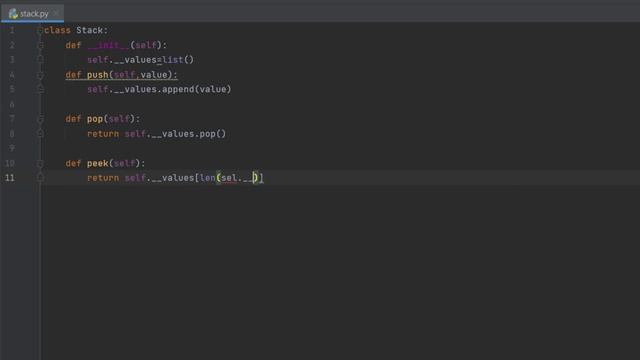The image size is (640, 360).
Task: Click the '__init__' method name
Action: tap(108, 45)
